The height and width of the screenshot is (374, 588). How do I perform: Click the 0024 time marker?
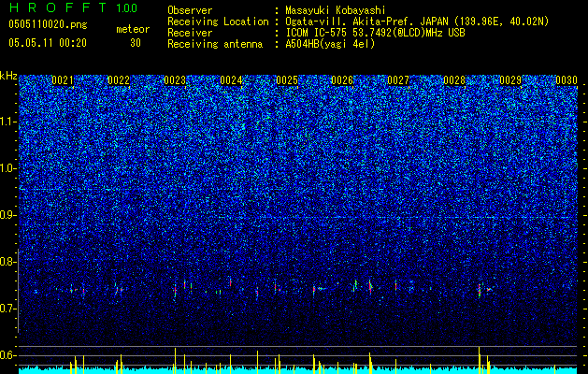tap(231, 80)
